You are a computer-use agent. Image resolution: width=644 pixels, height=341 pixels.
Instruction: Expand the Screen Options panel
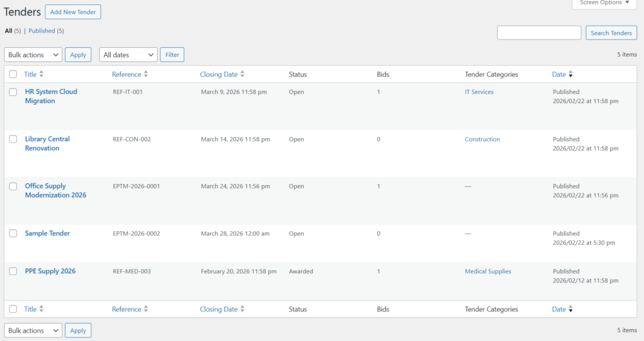[x=604, y=3]
